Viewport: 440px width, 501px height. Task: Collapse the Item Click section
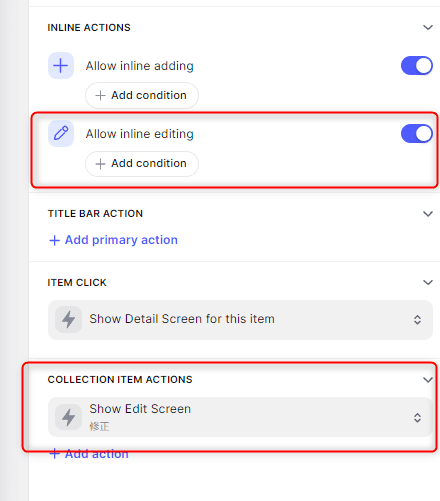(428, 283)
